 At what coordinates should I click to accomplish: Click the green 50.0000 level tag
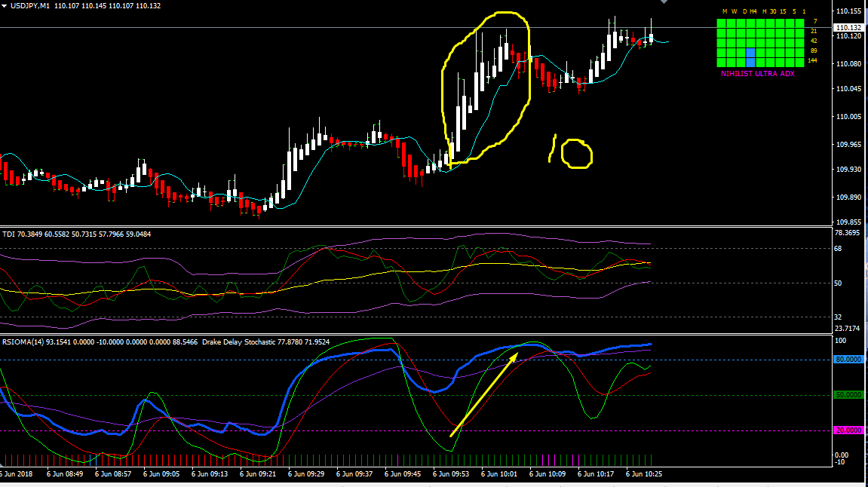point(848,395)
